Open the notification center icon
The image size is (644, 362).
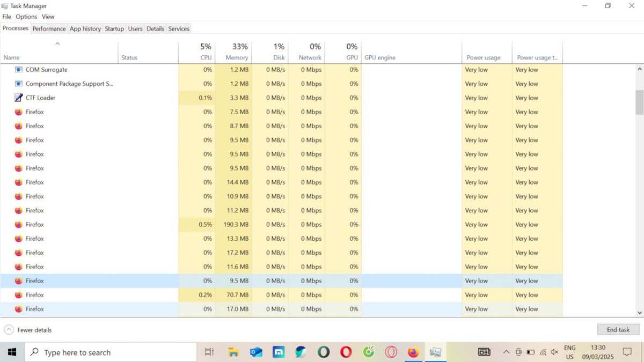coord(627,352)
